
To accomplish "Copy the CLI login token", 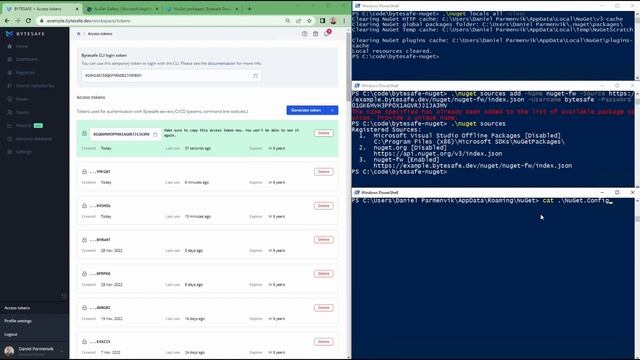I will point(256,76).
